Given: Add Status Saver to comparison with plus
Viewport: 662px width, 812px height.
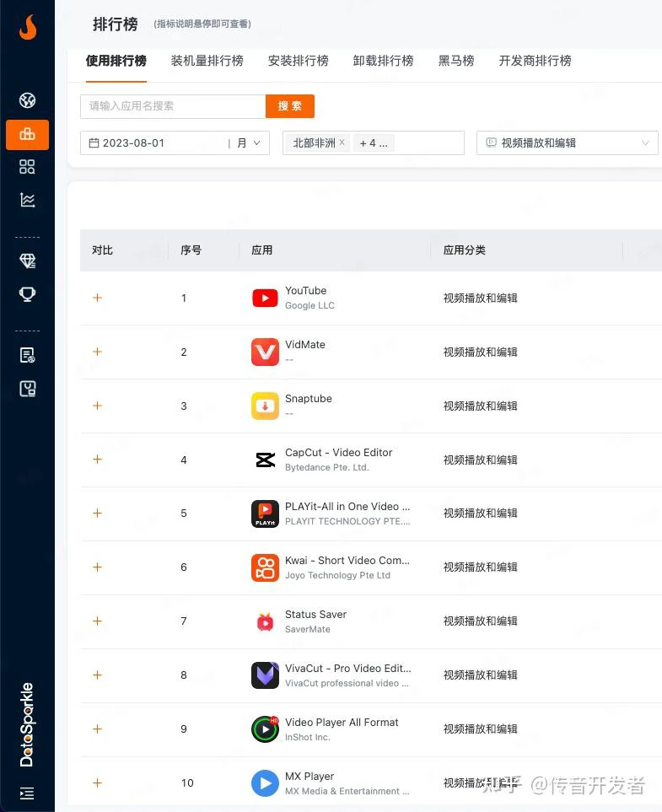Looking at the screenshot, I should 97,621.
